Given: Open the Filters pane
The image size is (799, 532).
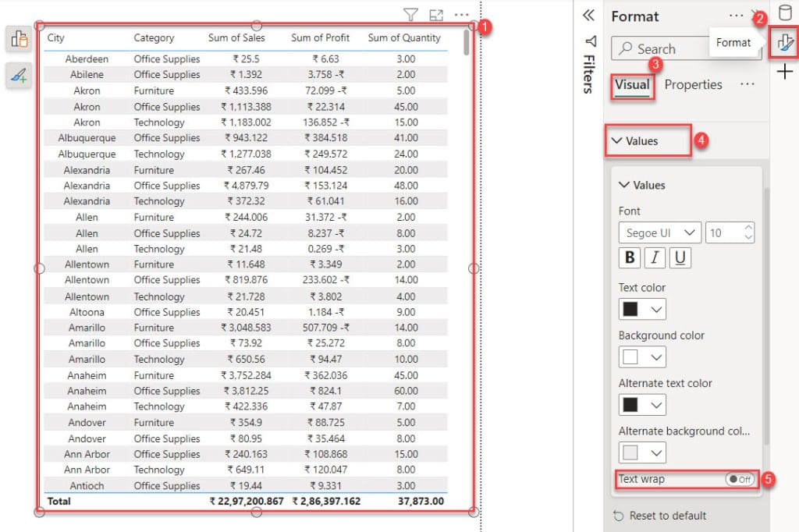Looking at the screenshot, I should pos(590,65).
